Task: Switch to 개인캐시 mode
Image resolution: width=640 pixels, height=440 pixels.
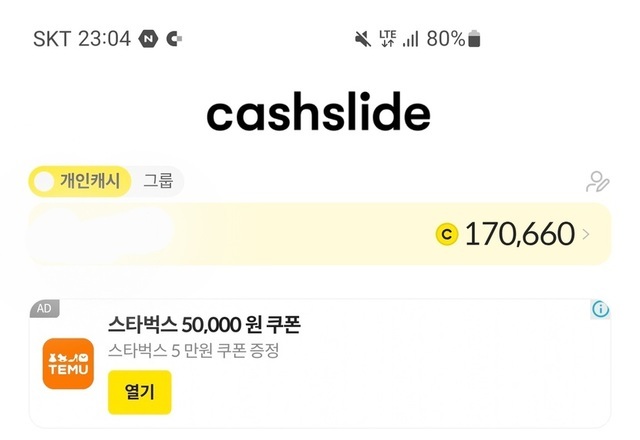Action: (79, 181)
